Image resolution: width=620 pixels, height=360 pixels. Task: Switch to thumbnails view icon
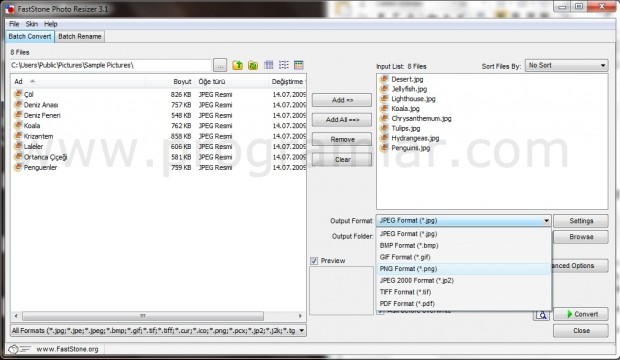click(x=268, y=65)
